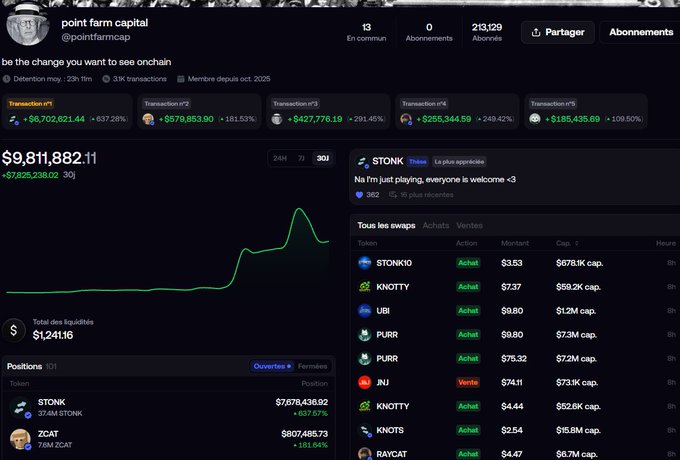Show Ouvertes open positions
Image resolution: width=680 pixels, height=460 pixels.
coord(272,366)
